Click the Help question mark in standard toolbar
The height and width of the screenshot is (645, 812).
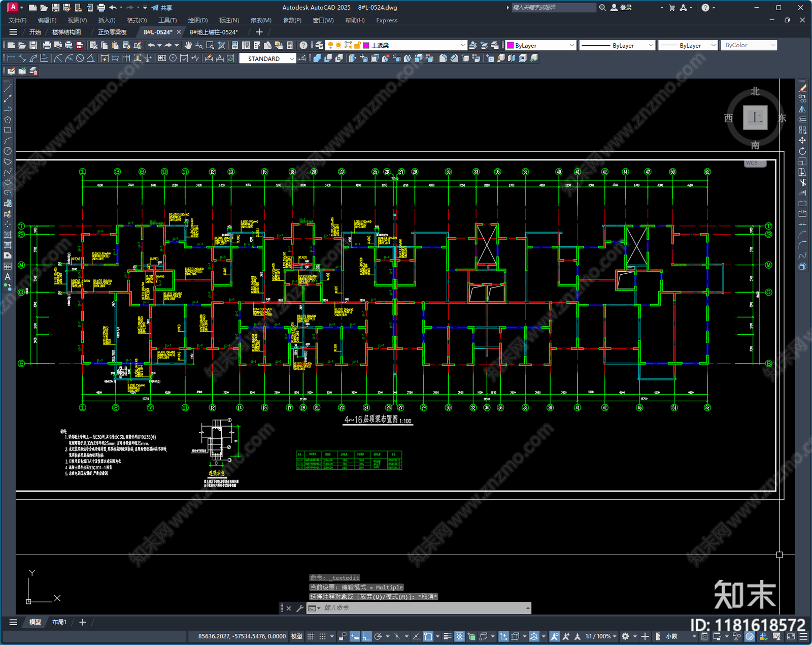pyautogui.click(x=303, y=45)
